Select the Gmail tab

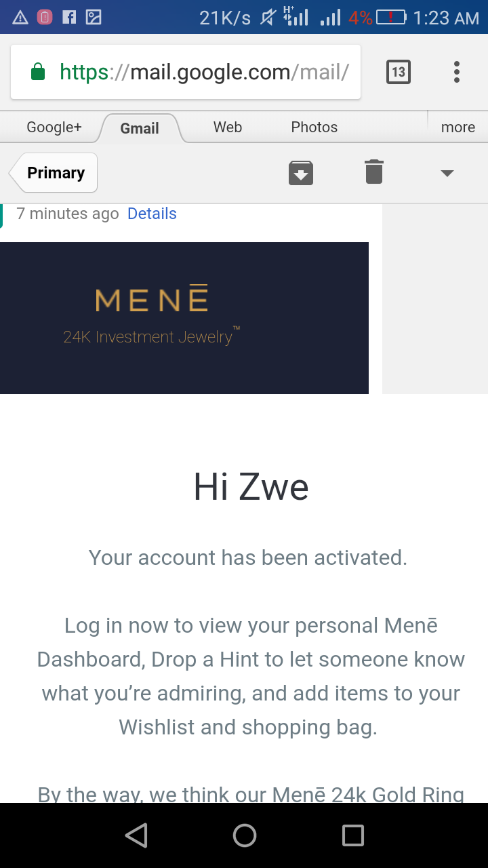tap(140, 128)
